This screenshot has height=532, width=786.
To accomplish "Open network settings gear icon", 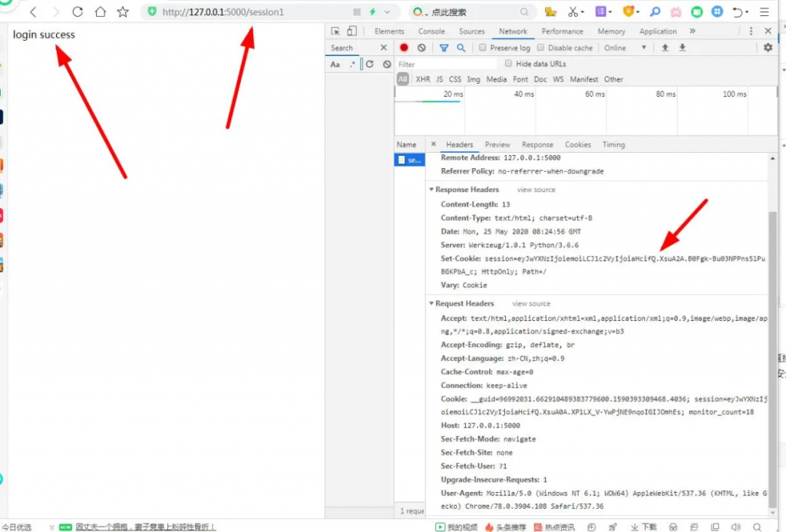I will pos(768,48).
